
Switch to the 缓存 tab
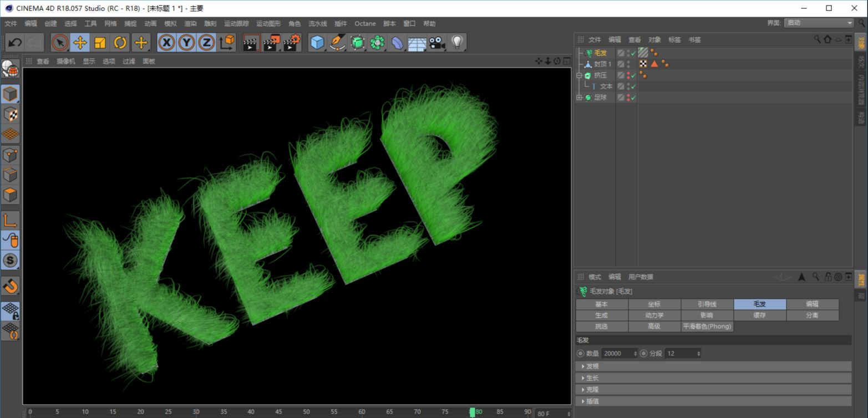[x=760, y=315]
